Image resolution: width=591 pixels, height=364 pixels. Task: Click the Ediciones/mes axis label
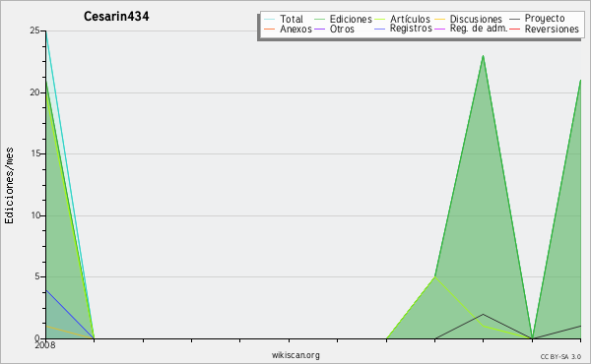pos(9,186)
